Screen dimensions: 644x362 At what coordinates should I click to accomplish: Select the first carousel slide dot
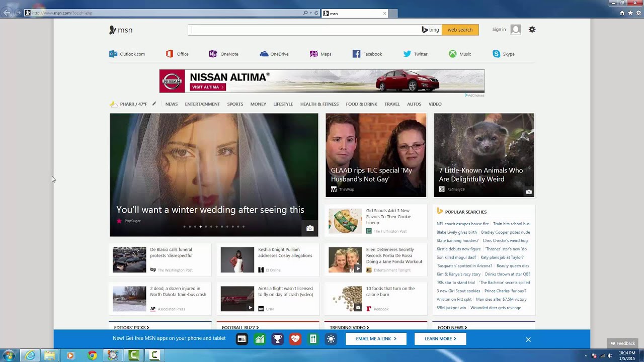tap(184, 227)
